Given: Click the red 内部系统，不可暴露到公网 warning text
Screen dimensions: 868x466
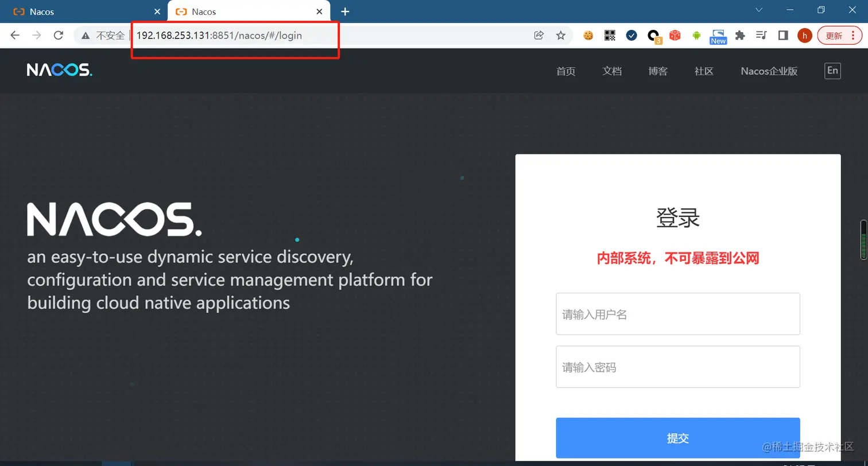Looking at the screenshot, I should coord(678,258).
